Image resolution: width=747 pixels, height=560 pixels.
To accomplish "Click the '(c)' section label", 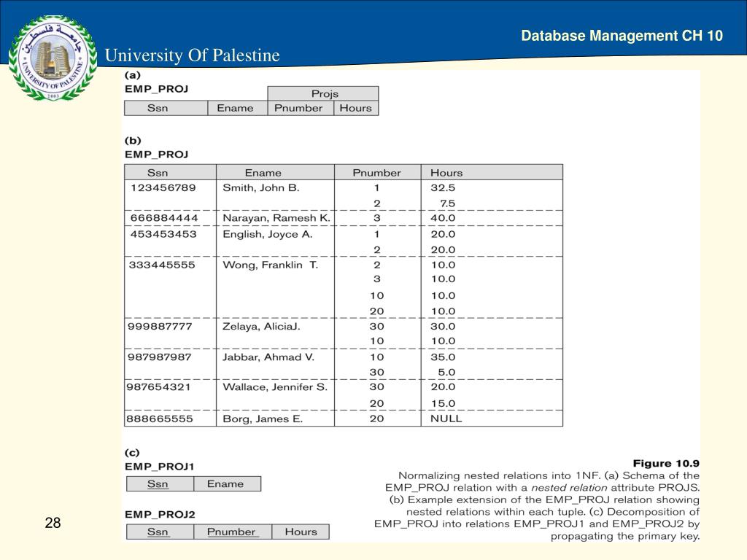I will [x=132, y=453].
